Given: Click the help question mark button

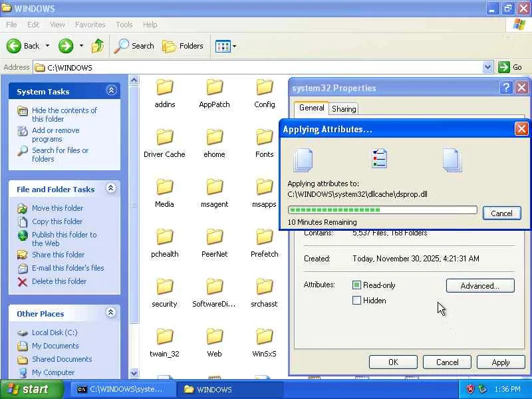Looking at the screenshot, I should (x=506, y=88).
